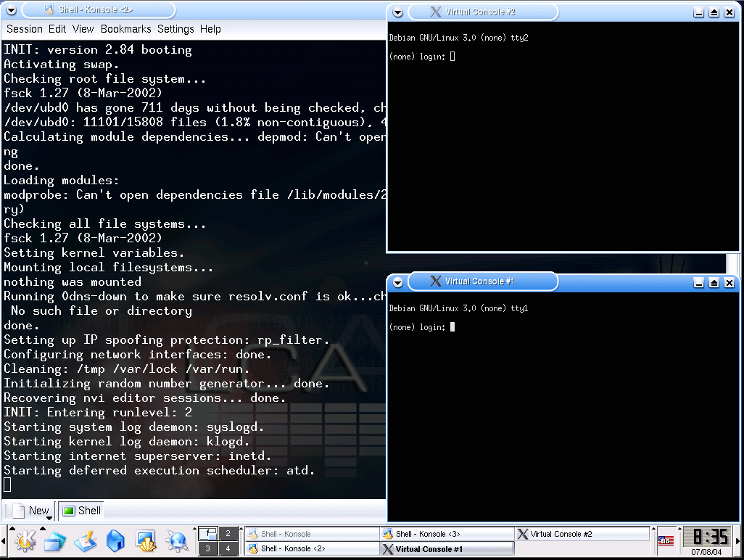Click the 07/08/04 date under the clock
This screenshot has height=560, width=744.
click(706, 552)
